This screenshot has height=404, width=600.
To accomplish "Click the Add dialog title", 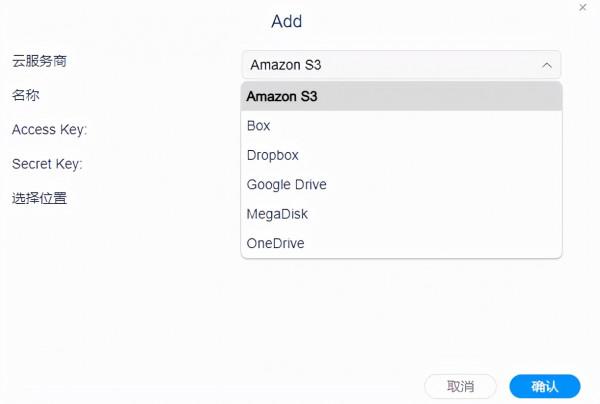I will click(x=286, y=21).
